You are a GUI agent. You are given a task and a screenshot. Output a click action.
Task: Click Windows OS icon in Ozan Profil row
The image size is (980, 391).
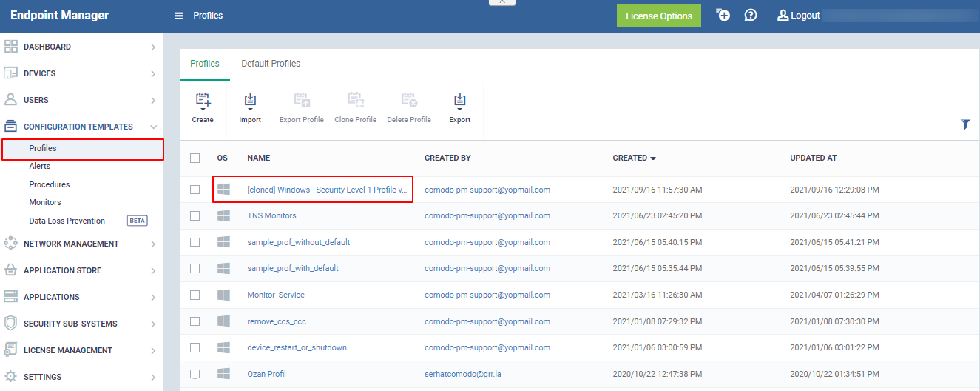(x=223, y=374)
